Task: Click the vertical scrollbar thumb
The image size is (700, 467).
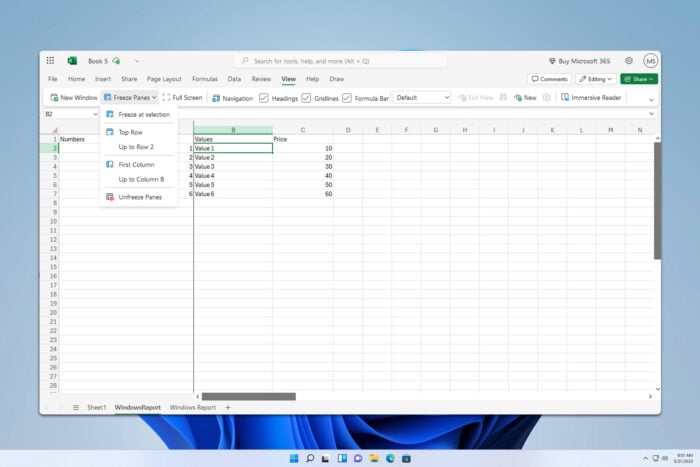Action: (657, 200)
